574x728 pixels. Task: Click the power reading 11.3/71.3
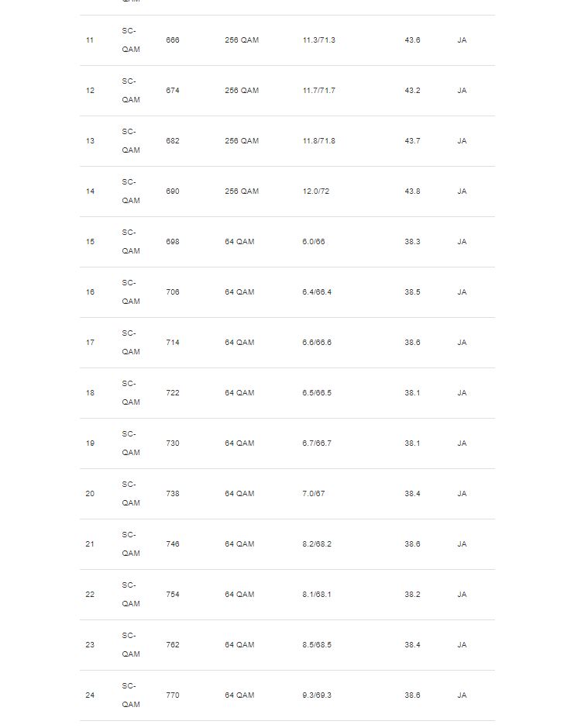click(x=318, y=40)
